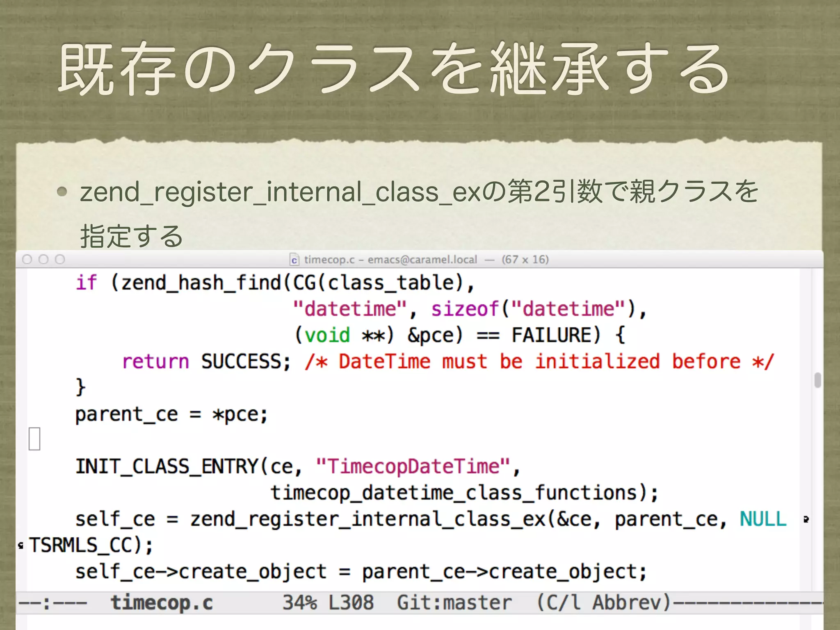This screenshot has height=630, width=840.
Task: Click L308 line number in mode line
Action: (x=351, y=603)
